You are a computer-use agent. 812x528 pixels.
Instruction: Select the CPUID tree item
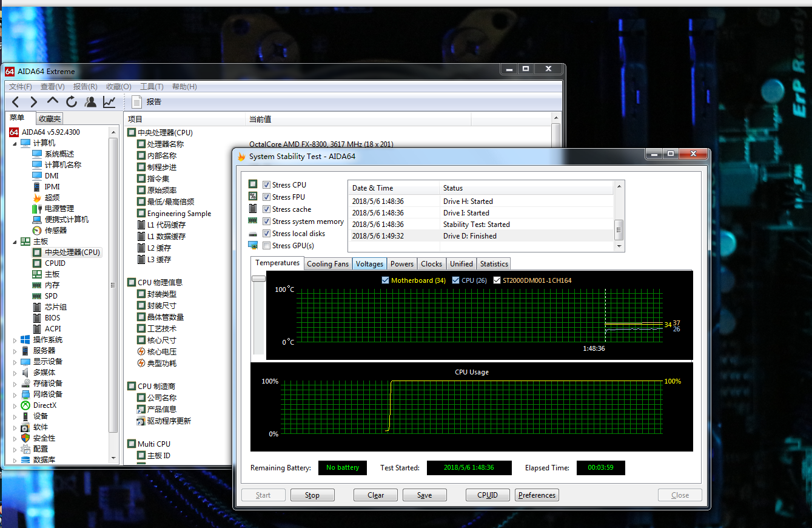[55, 263]
